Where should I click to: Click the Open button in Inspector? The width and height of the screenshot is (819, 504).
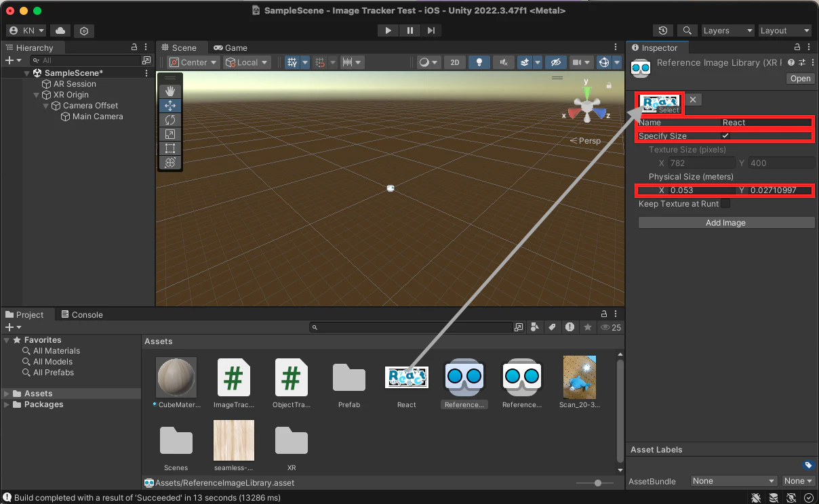coord(800,79)
